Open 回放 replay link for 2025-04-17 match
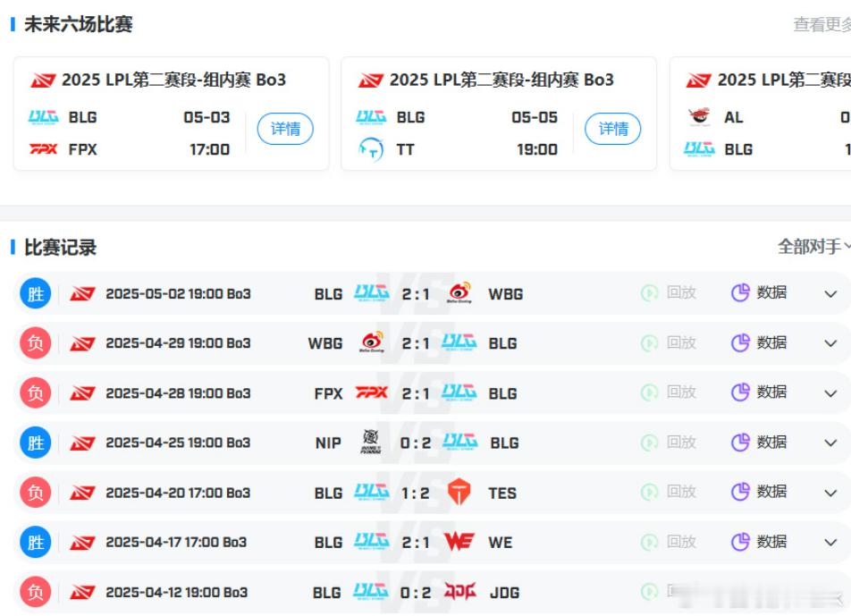This screenshot has height=616, width=851. point(682,542)
